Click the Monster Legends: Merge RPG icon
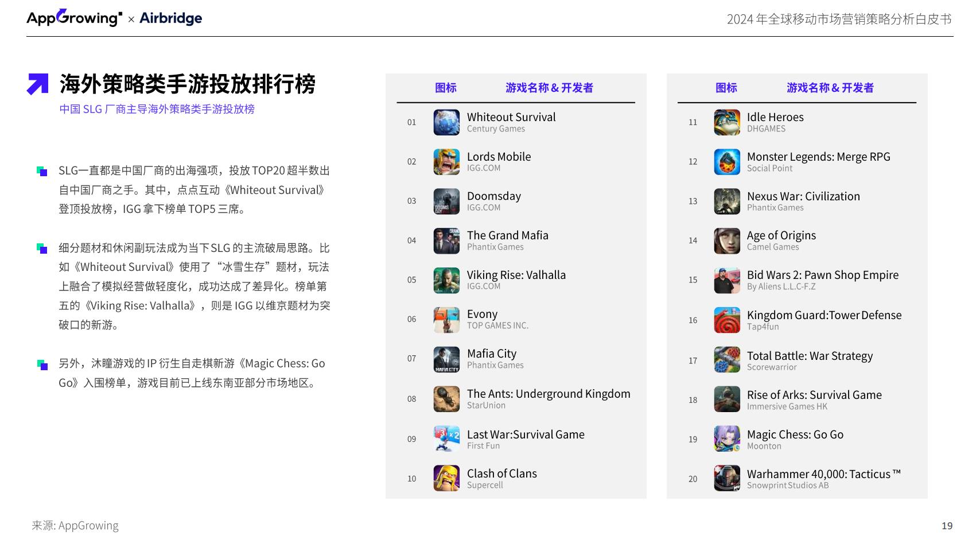This screenshot has height=551, width=980. pos(727,162)
